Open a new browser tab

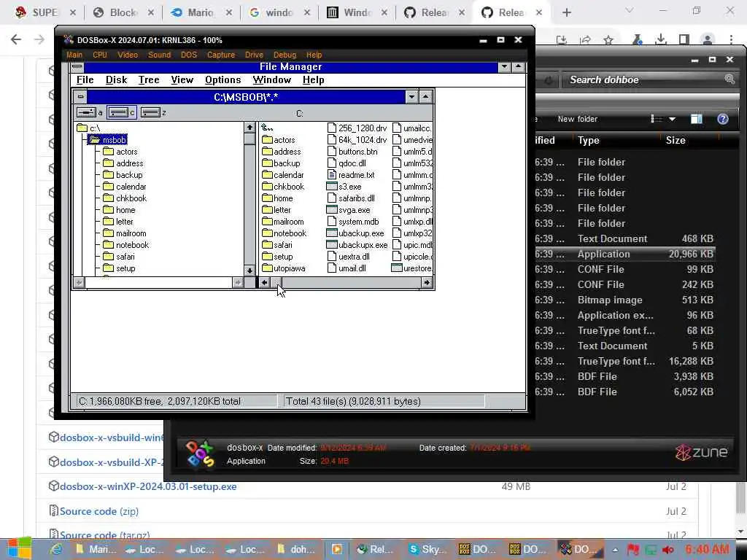566,12
